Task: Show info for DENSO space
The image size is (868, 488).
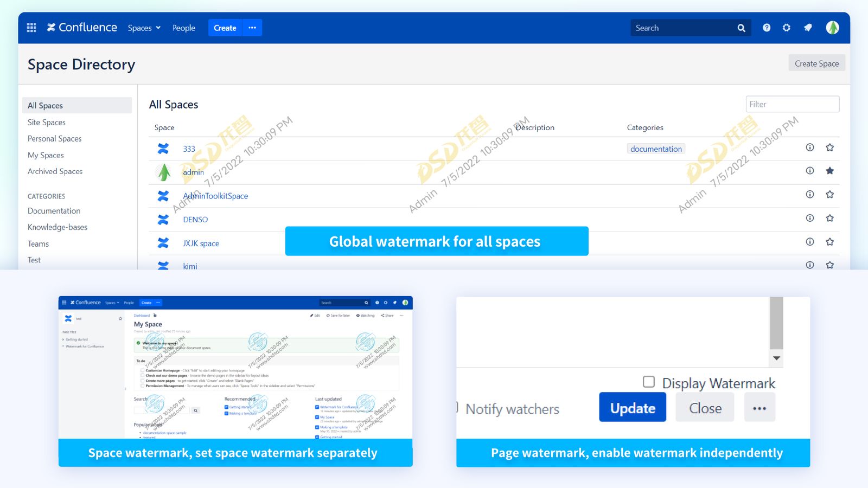Action: tap(810, 218)
